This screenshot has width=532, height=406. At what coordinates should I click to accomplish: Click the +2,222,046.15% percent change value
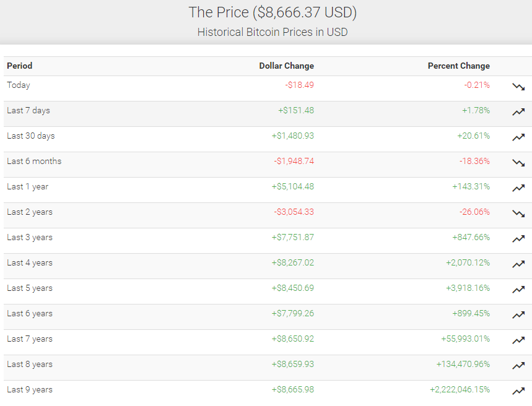(x=460, y=389)
